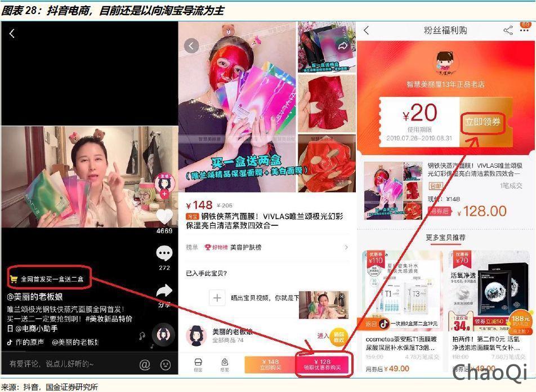Open shop 美丽的老板娘 avatar

pyautogui.click(x=196, y=335)
